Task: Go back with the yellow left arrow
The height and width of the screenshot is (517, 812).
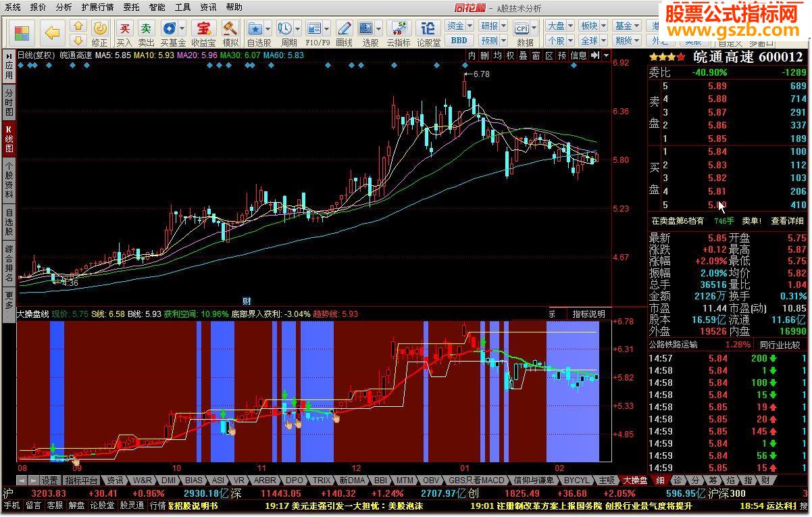Action: click(x=52, y=32)
